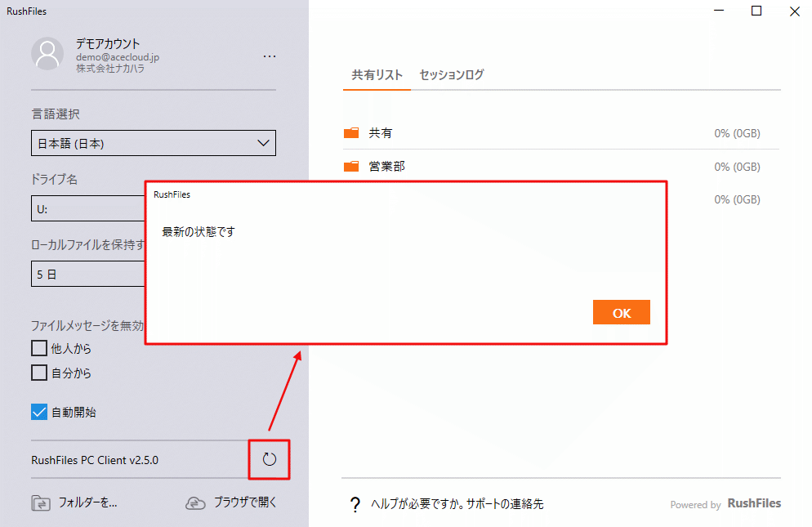Click the help question mark icon
This screenshot has width=812, height=527.
[355, 504]
